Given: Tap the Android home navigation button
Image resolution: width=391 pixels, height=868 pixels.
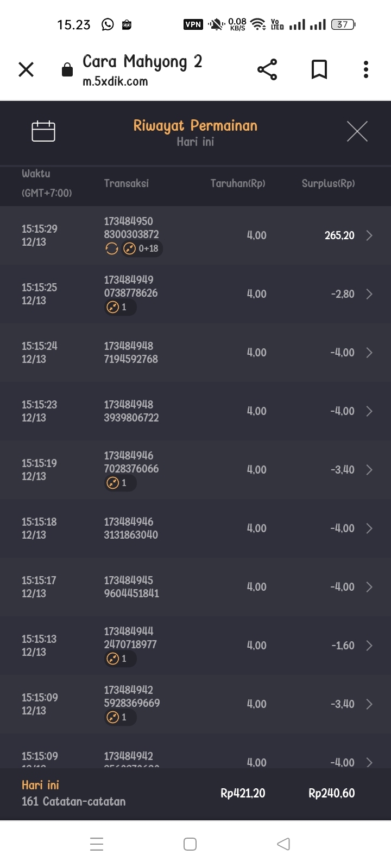Looking at the screenshot, I should point(190,844).
